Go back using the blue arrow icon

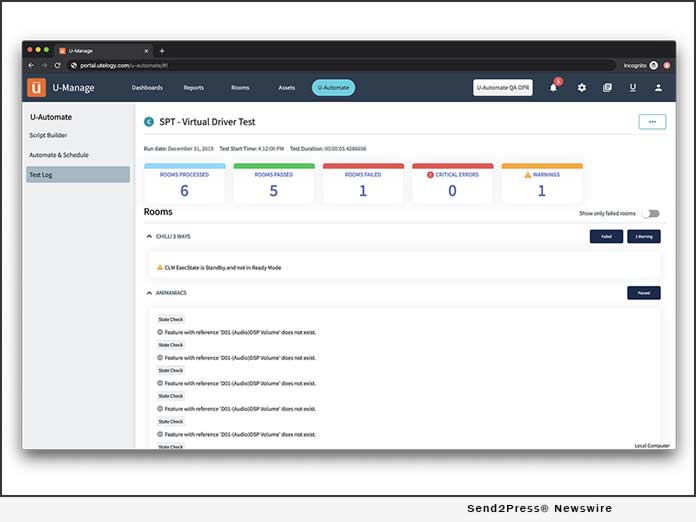coord(149,122)
